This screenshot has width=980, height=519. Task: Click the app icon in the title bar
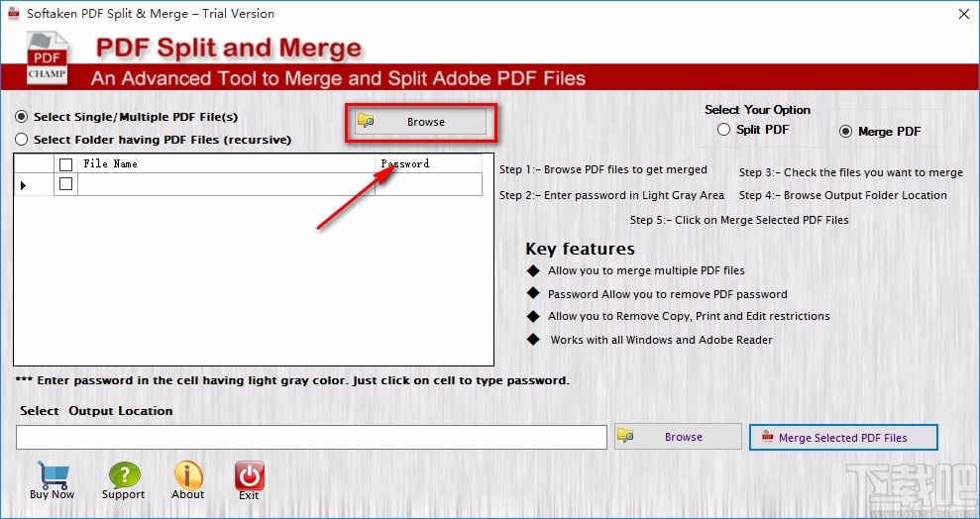click(x=13, y=13)
